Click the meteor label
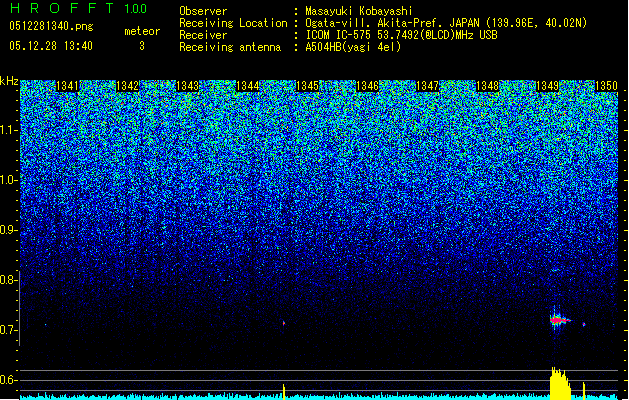The image size is (629, 400). [142, 31]
